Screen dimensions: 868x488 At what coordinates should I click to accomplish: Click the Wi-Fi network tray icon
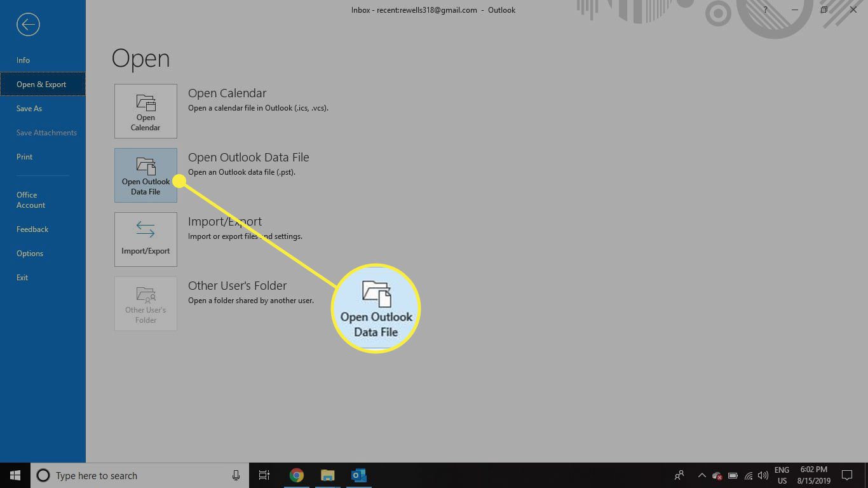tap(749, 475)
